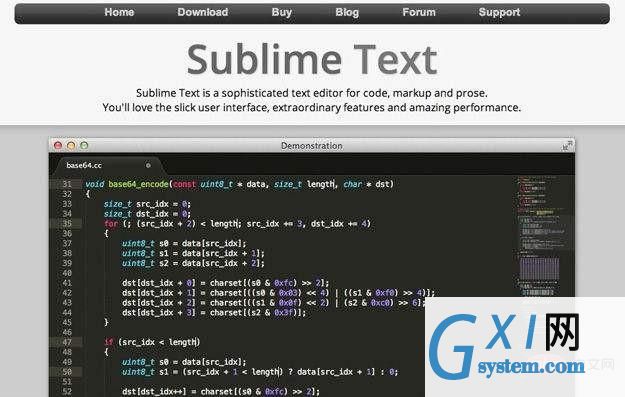Open the Buy page
This screenshot has width=625, height=397.
point(281,12)
